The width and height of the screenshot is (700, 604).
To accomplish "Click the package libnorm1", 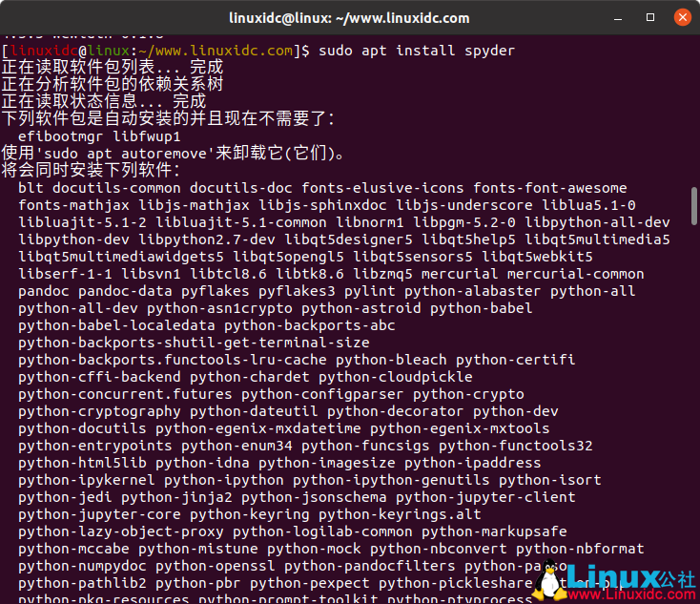I will click(370, 222).
